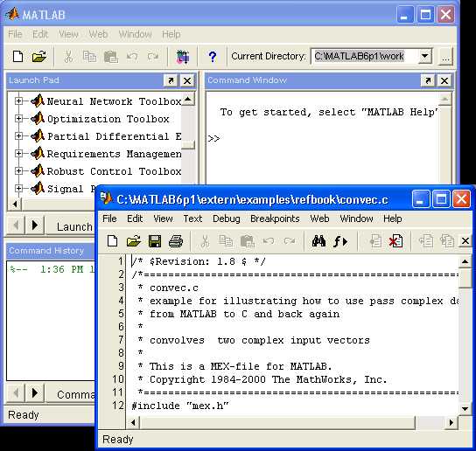Expand Robust Control Toolbox node

[18, 171]
